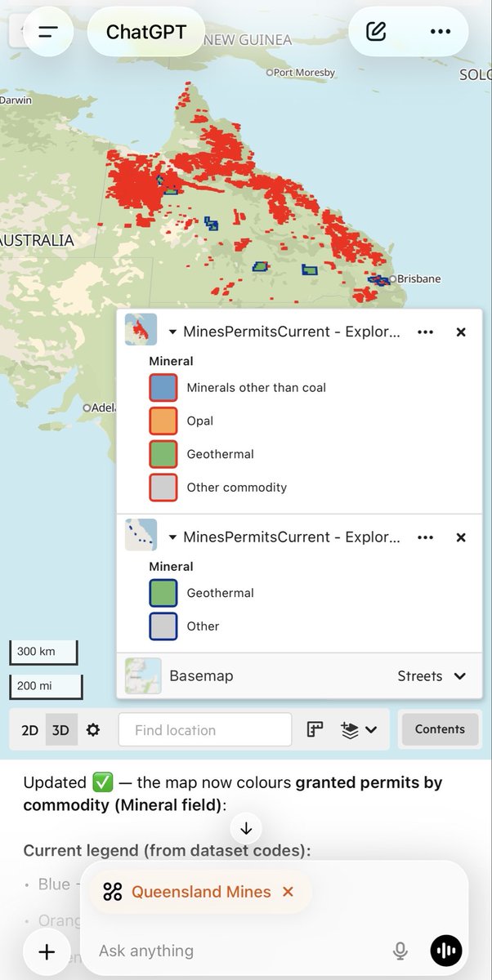Collapse the second MinesPermitsCurrent layer legend

click(172, 537)
